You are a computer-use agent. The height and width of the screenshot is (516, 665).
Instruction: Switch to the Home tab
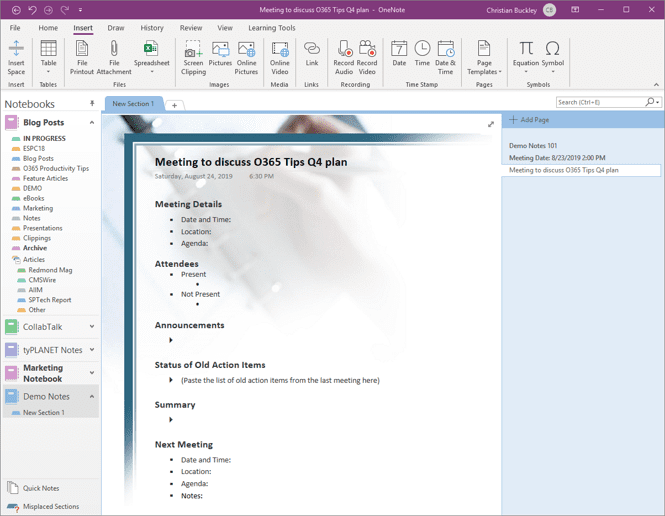coord(48,28)
